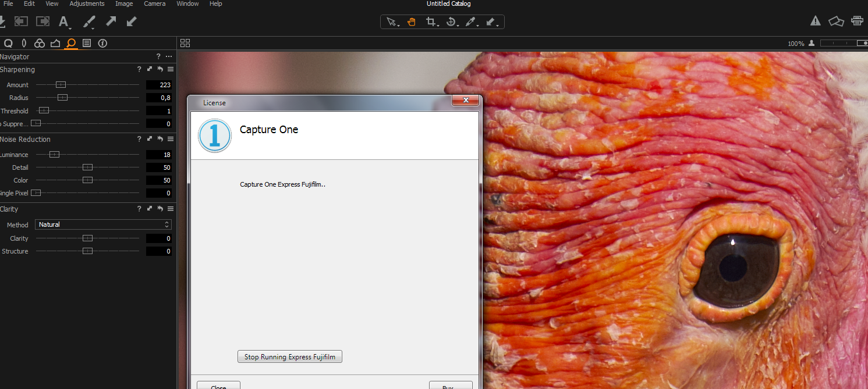Viewport: 868px width, 389px height.
Task: Click the printer icon
Action: coord(857,21)
